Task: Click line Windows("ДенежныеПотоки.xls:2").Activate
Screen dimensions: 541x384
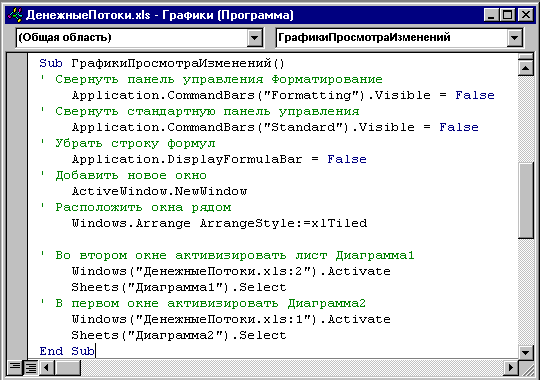Action: pyautogui.click(x=231, y=271)
